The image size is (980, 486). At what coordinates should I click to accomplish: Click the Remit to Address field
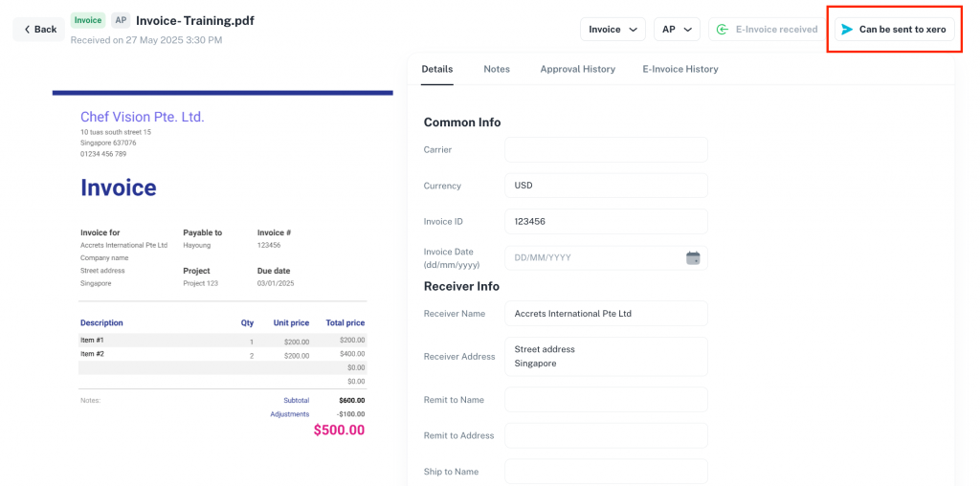(606, 435)
